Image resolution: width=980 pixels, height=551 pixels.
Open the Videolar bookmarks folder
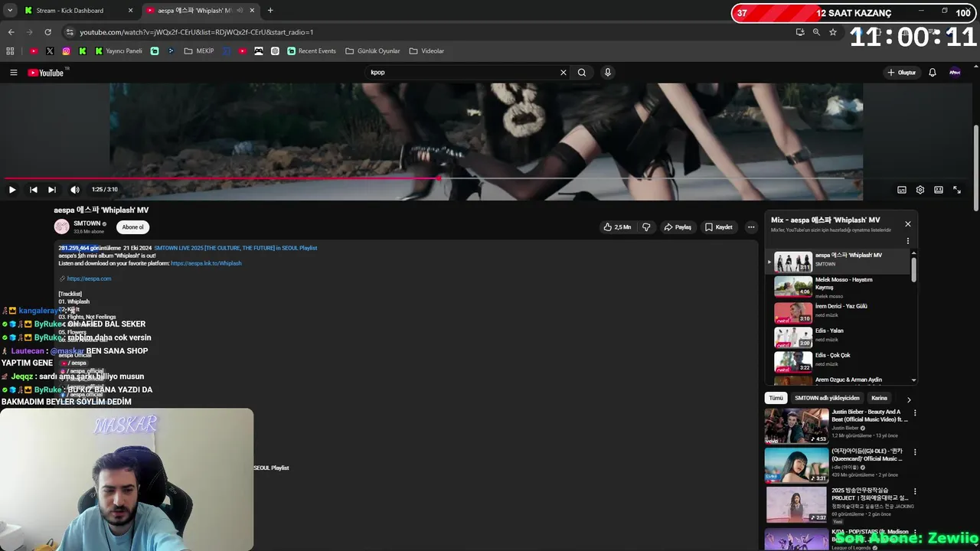pos(426,51)
